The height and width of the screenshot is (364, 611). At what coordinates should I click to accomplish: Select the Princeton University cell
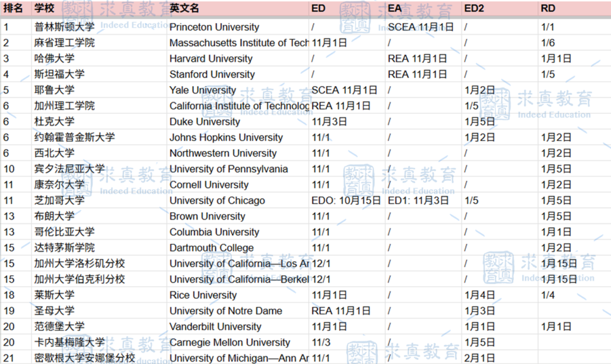click(214, 27)
